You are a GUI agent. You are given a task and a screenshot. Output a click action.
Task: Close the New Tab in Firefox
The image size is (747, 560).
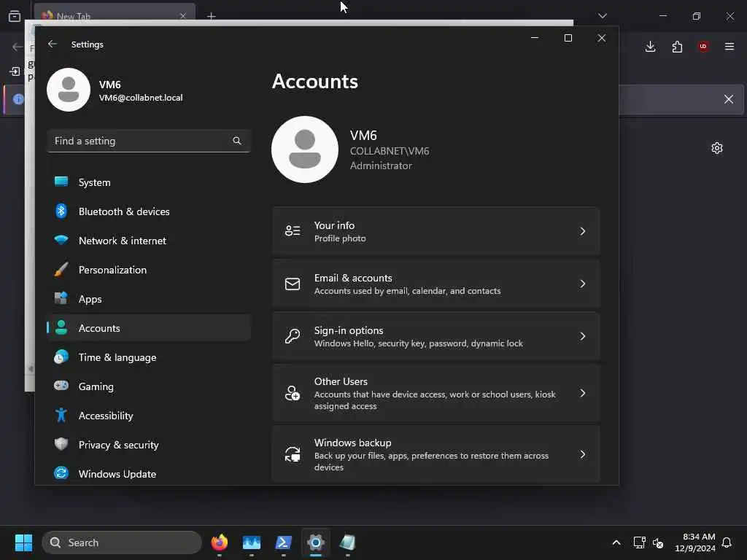pos(183,16)
